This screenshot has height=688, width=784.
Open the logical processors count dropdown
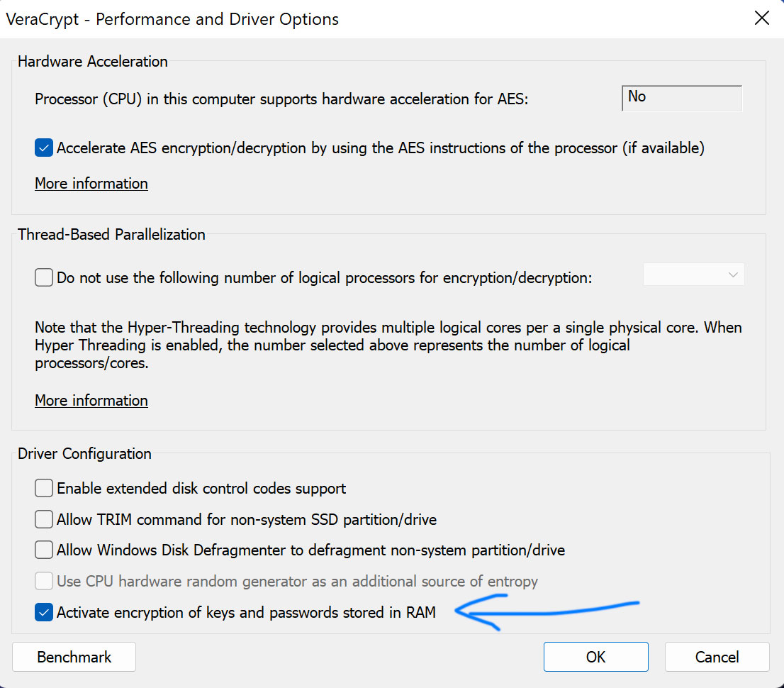click(693, 274)
